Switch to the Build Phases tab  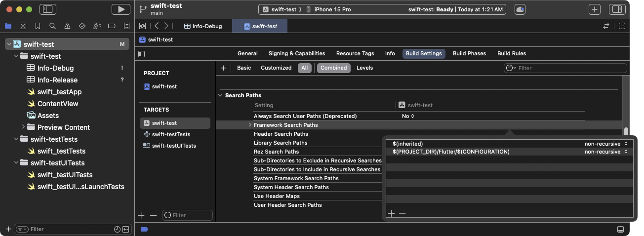click(469, 53)
